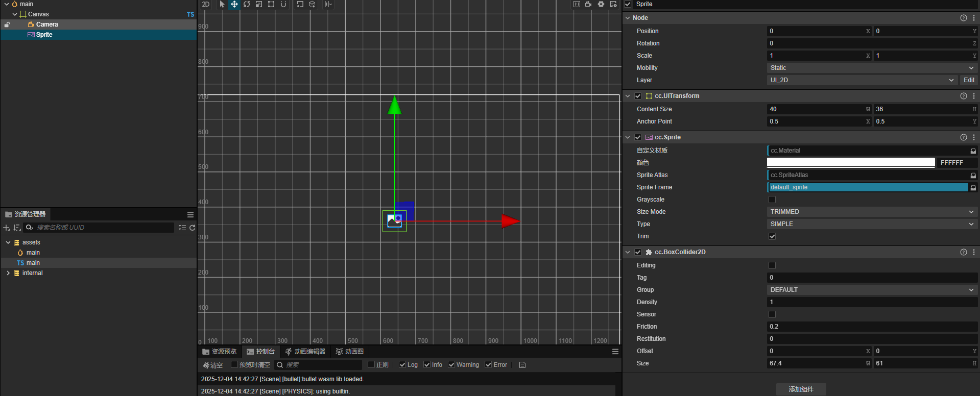Open the console panel hamburger menu
The width and height of the screenshot is (980, 396).
[x=615, y=352]
